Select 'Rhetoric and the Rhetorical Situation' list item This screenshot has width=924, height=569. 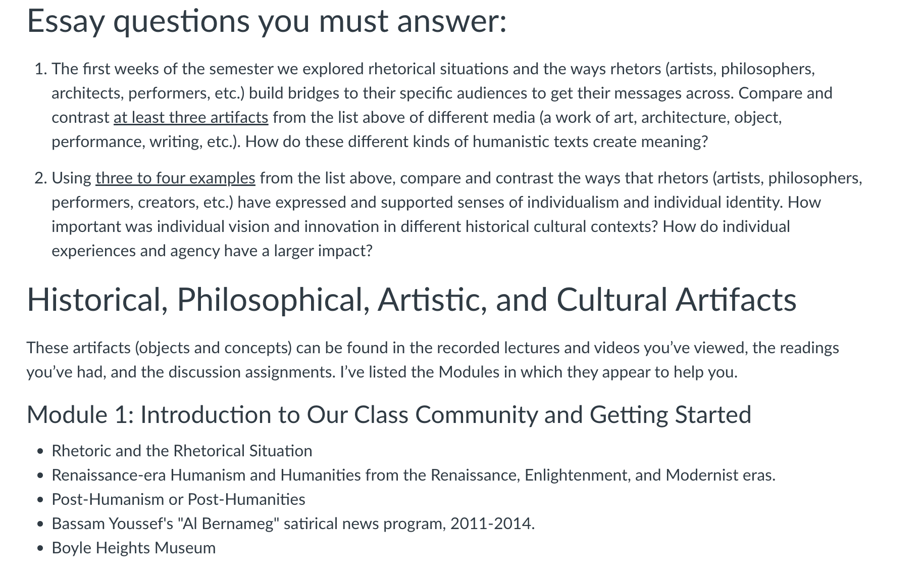(182, 451)
